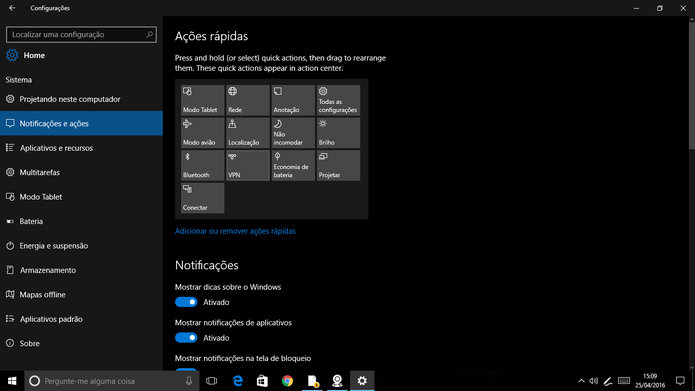Select the Conectar quick action tile

tap(203, 198)
